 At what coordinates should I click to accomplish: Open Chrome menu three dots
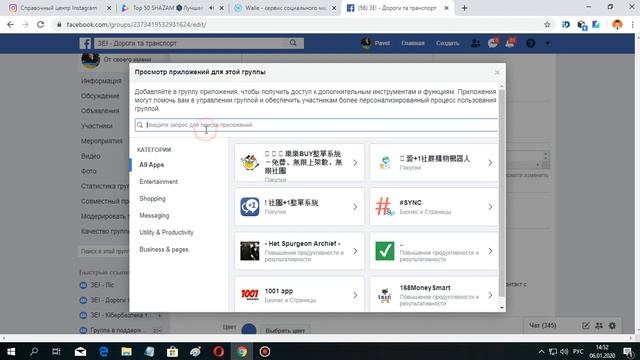click(632, 24)
